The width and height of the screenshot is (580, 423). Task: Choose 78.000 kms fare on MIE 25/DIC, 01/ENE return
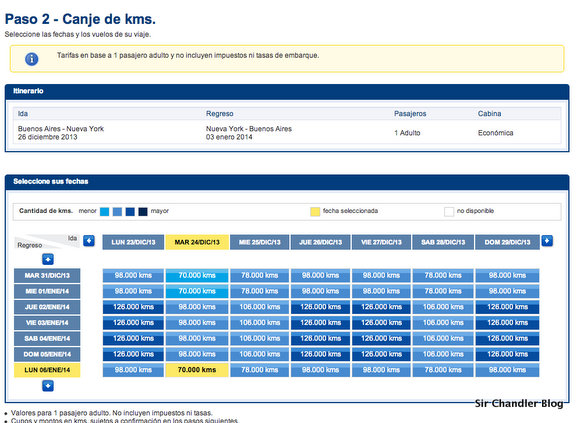pyautogui.click(x=260, y=291)
